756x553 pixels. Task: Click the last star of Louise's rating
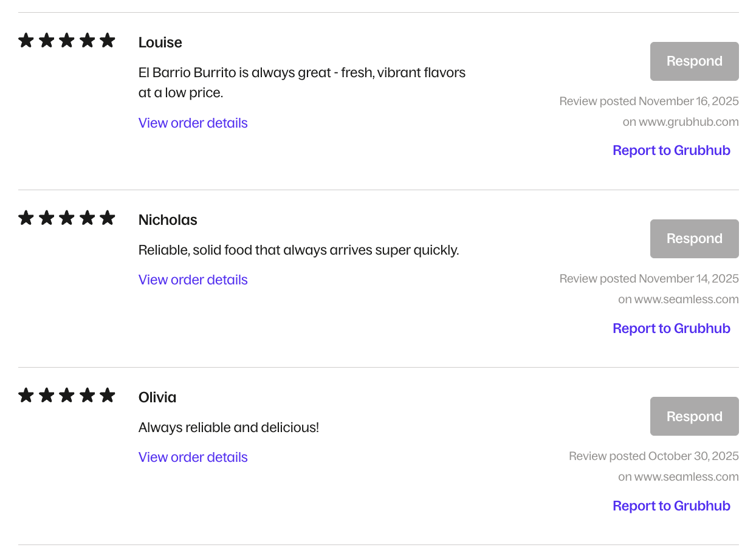pyautogui.click(x=108, y=41)
